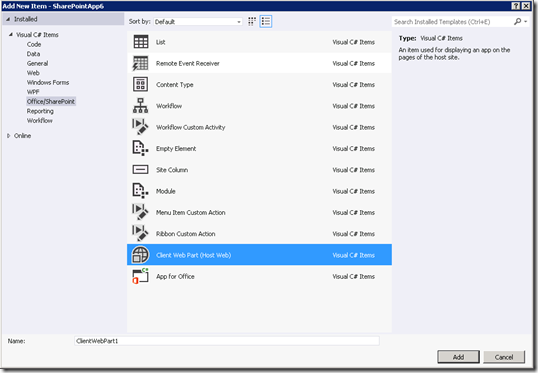Click the Add button
The height and width of the screenshot is (373, 538).
coord(458,357)
